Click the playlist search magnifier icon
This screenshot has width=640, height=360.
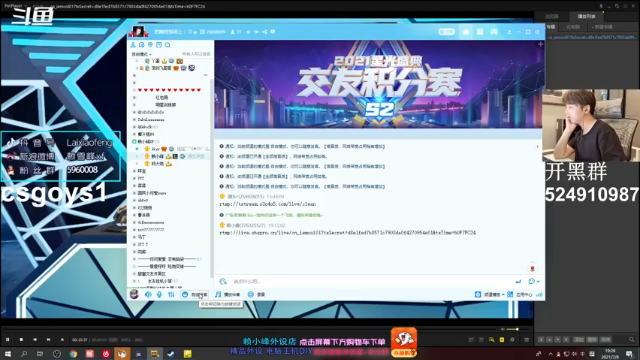(x=631, y=340)
